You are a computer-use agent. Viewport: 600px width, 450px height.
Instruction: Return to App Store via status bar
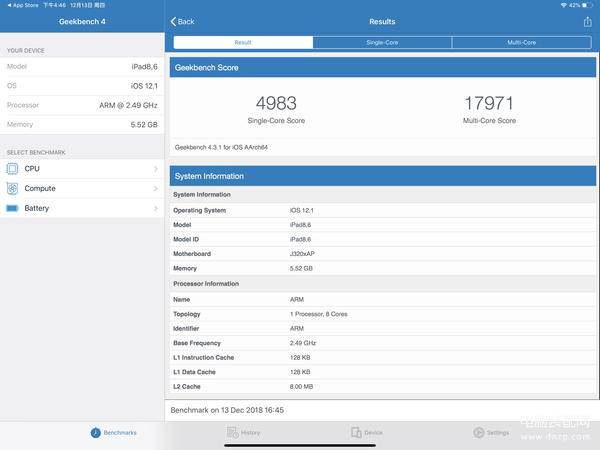click(x=23, y=5)
